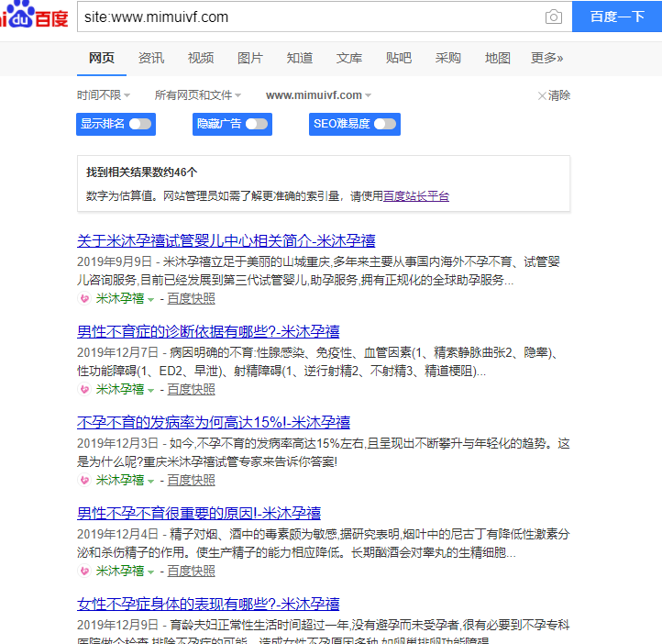Viewport: 662px width, 644px height.
Task: Click the pink favicon of the first result
Action: click(84, 298)
